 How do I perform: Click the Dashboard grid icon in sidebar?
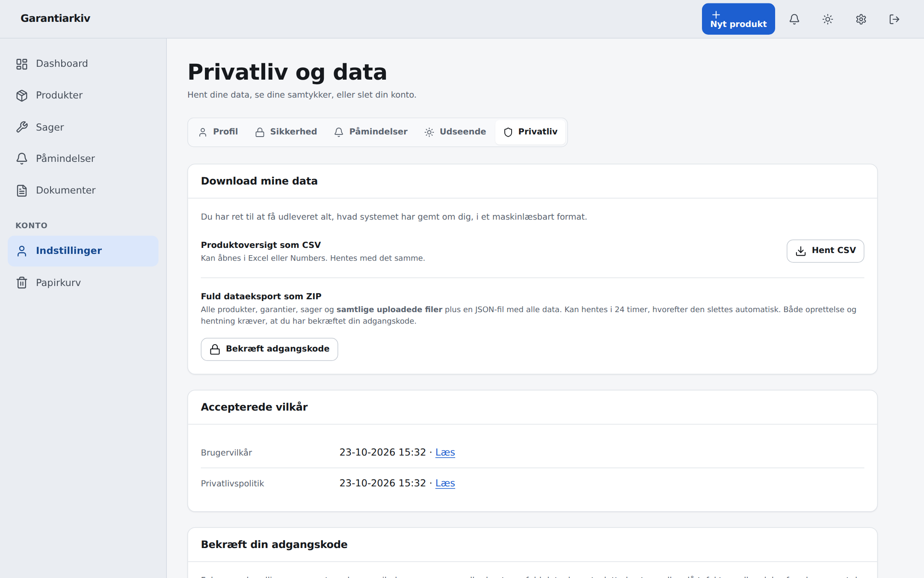pos(22,64)
